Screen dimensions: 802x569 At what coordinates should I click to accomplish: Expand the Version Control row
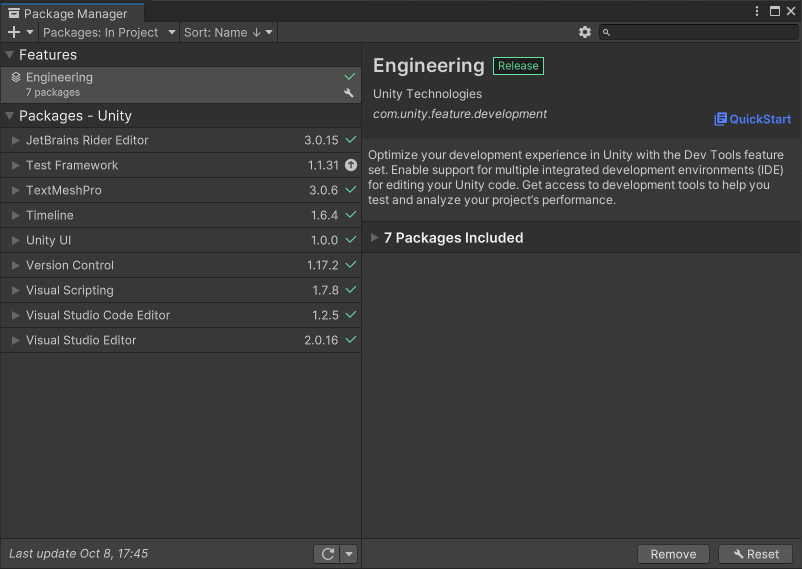pyautogui.click(x=15, y=265)
